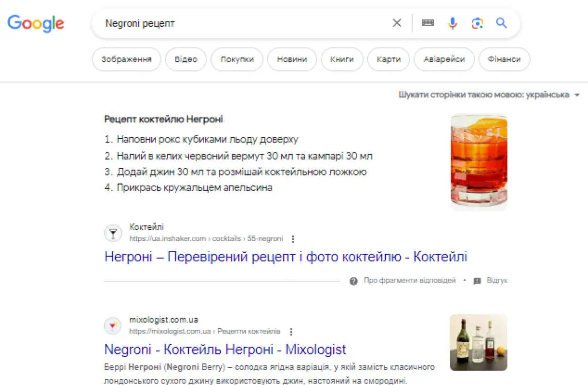The width and height of the screenshot is (588, 385).
Task: Click step Наповни рокс кубиками льоду доверху
Action: (207, 140)
